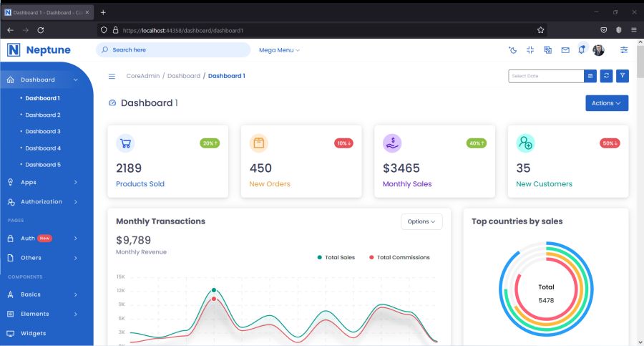Toggle dark mode with the moon icon
Viewport: 644px width, 346px height.
512,50
